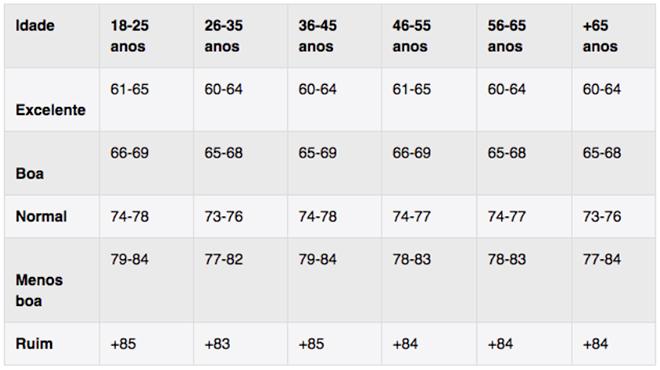
Task: Click Menos boa value 78-83 under 56-65 anos
Action: [507, 259]
